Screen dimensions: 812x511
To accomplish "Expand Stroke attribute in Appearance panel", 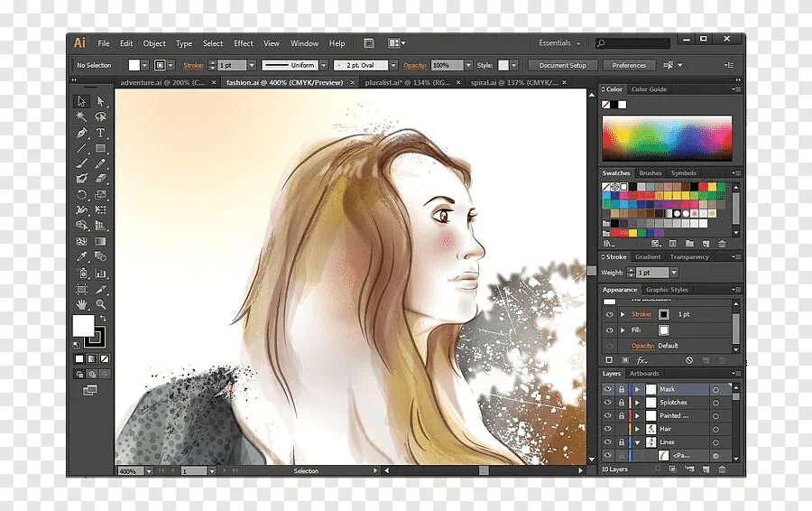I will click(623, 314).
